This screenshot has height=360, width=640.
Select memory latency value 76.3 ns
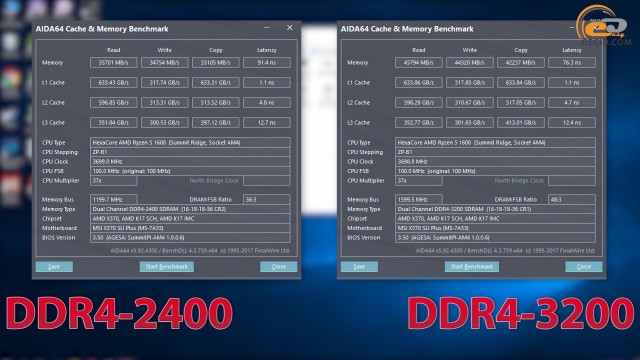(572, 62)
